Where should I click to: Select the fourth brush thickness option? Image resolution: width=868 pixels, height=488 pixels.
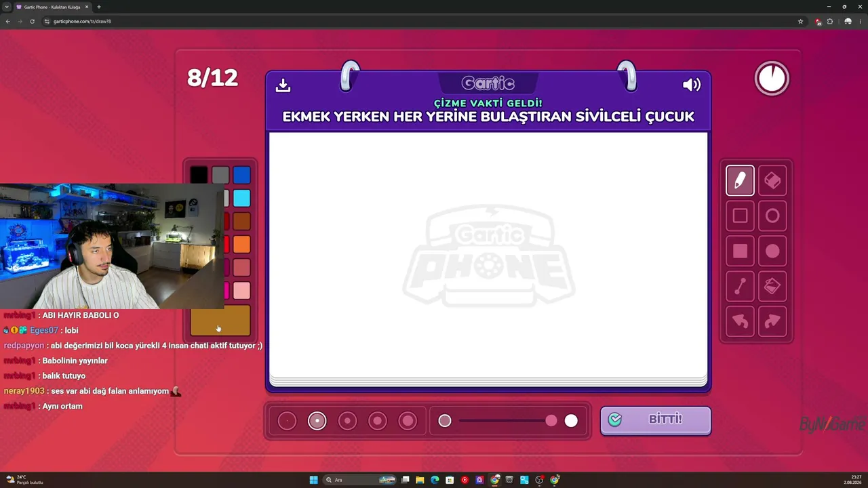(377, 421)
